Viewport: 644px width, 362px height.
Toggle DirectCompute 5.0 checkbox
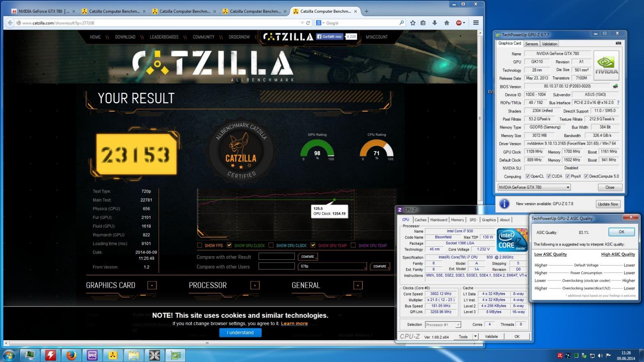[x=586, y=176]
